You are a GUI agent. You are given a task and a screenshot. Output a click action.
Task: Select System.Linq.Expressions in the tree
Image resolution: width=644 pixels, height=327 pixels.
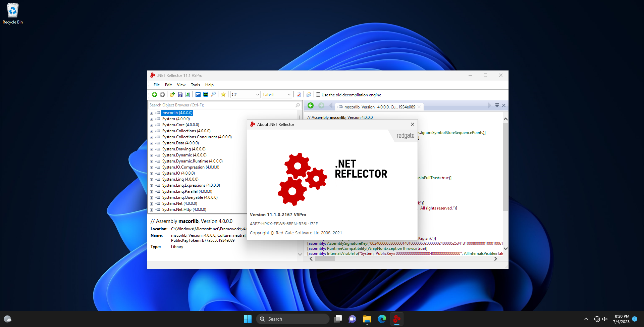click(x=191, y=185)
